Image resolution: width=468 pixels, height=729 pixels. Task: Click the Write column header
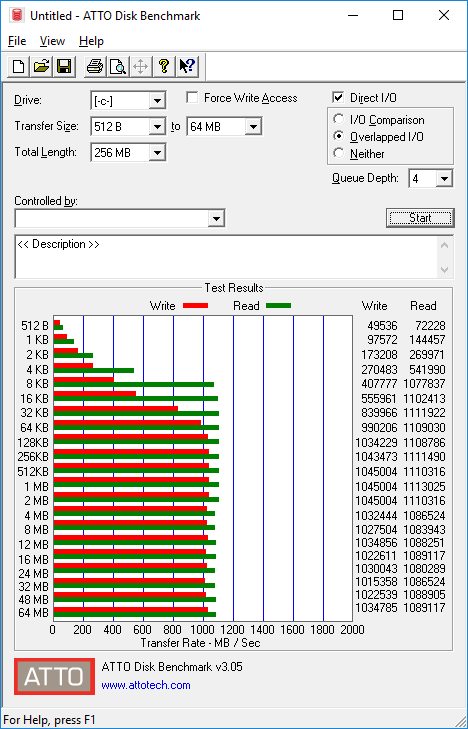tap(375, 306)
